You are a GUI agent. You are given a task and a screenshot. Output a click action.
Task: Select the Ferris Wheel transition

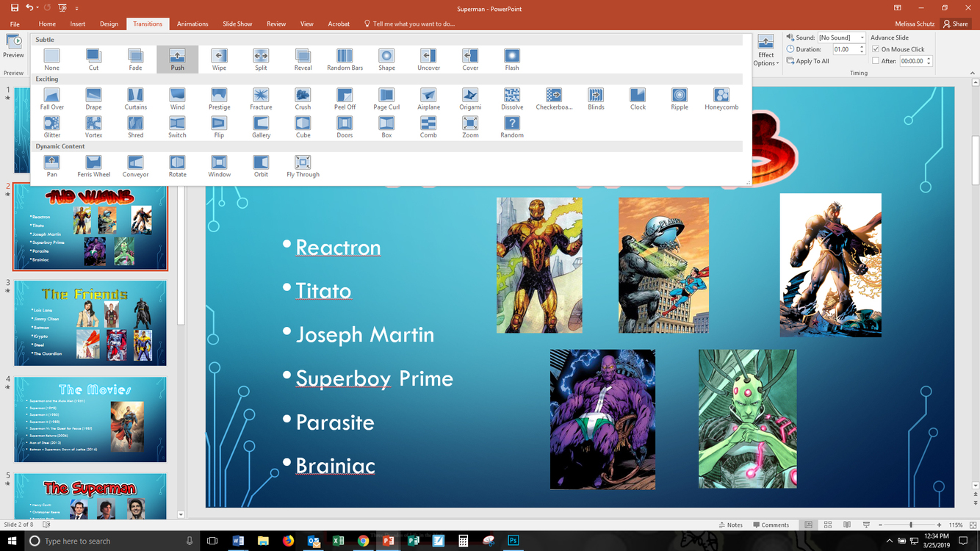click(x=93, y=166)
